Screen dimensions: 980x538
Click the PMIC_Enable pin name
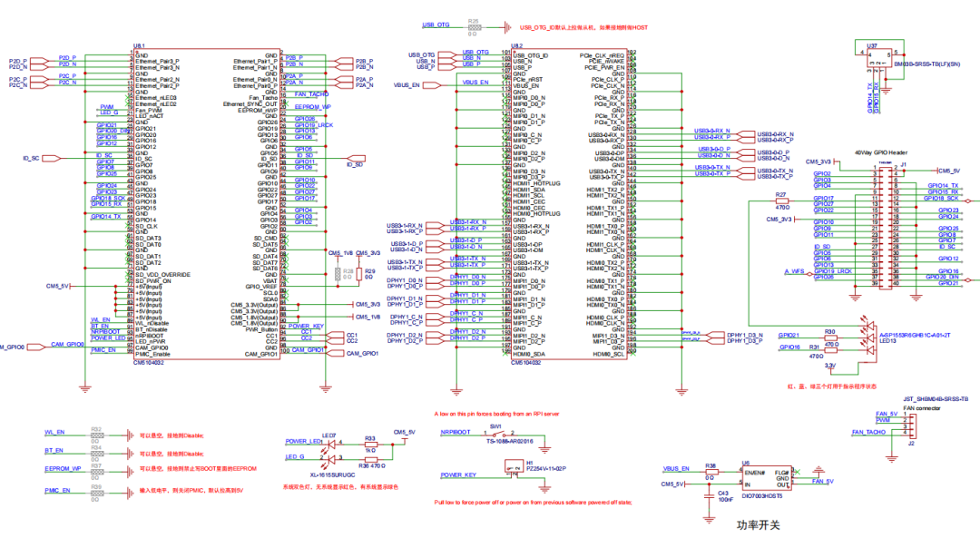click(x=152, y=354)
